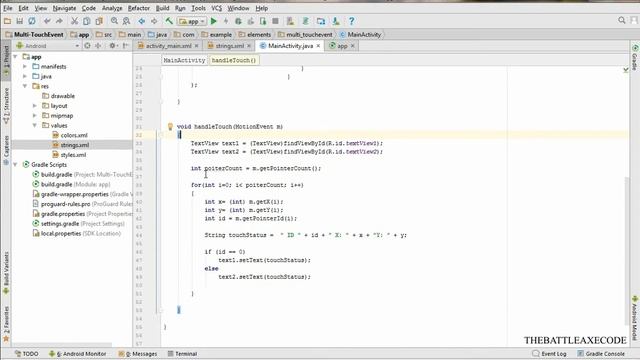The width and height of the screenshot is (640, 360).
Task: Click the search magnifier at top right
Action: [622, 20]
